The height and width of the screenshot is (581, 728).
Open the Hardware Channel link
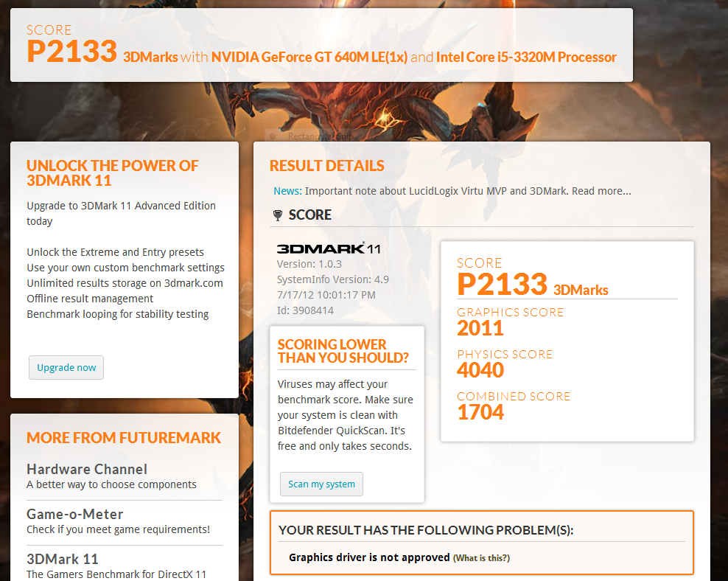tap(87, 469)
